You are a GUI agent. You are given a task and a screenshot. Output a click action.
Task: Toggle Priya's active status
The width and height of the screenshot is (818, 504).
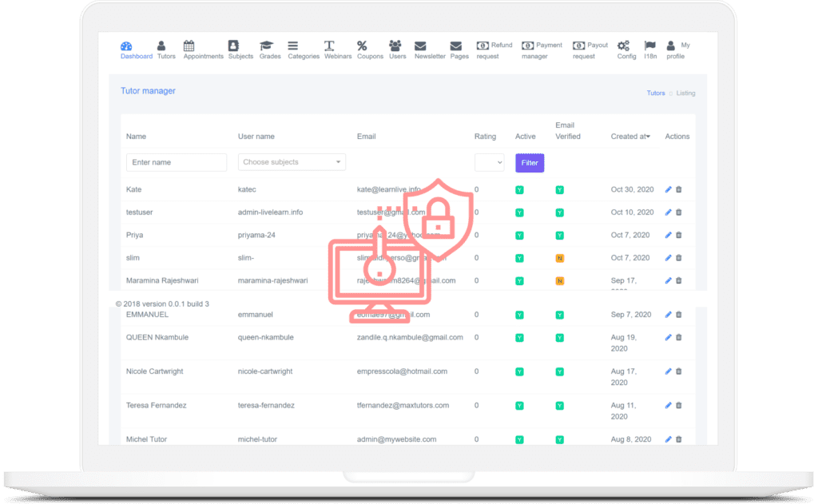click(519, 235)
